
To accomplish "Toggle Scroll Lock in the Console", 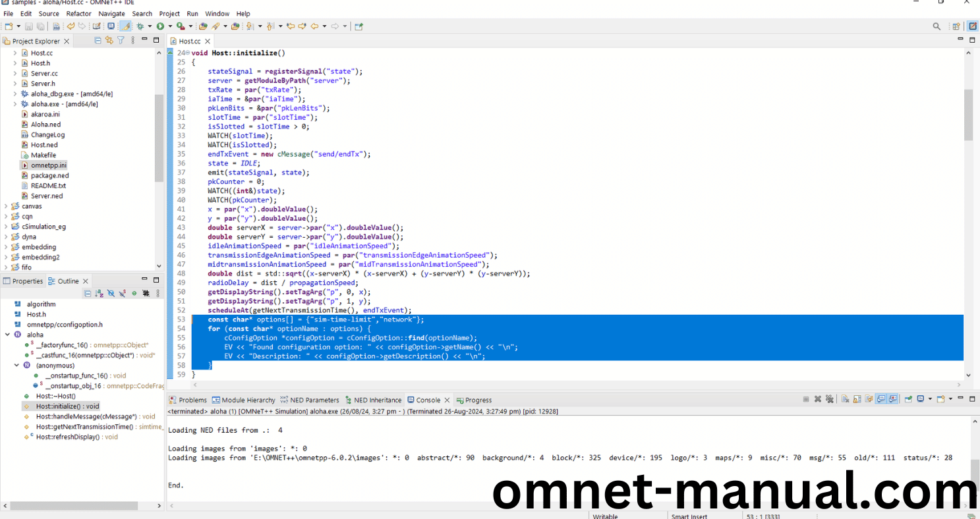I will pos(857,399).
